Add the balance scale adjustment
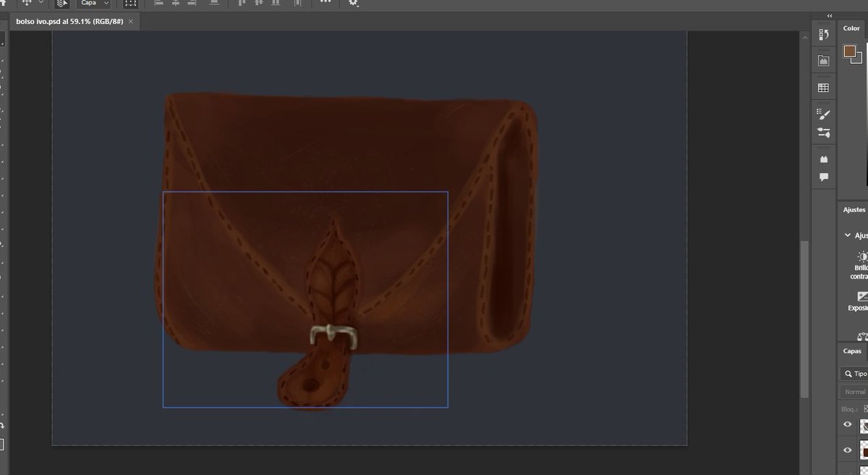This screenshot has width=868, height=475. click(862, 337)
